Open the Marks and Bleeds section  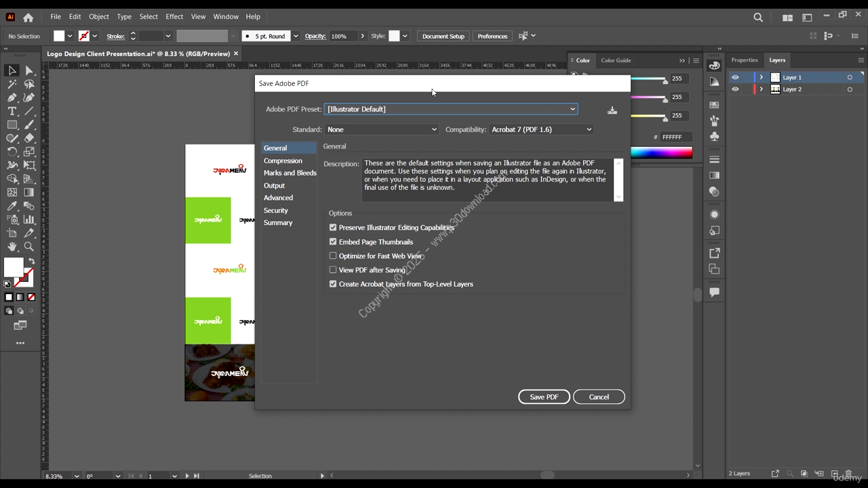(x=290, y=173)
